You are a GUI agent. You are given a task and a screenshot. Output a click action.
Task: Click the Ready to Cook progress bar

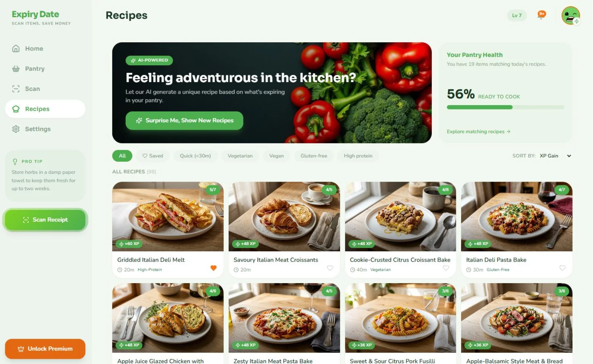pyautogui.click(x=505, y=107)
